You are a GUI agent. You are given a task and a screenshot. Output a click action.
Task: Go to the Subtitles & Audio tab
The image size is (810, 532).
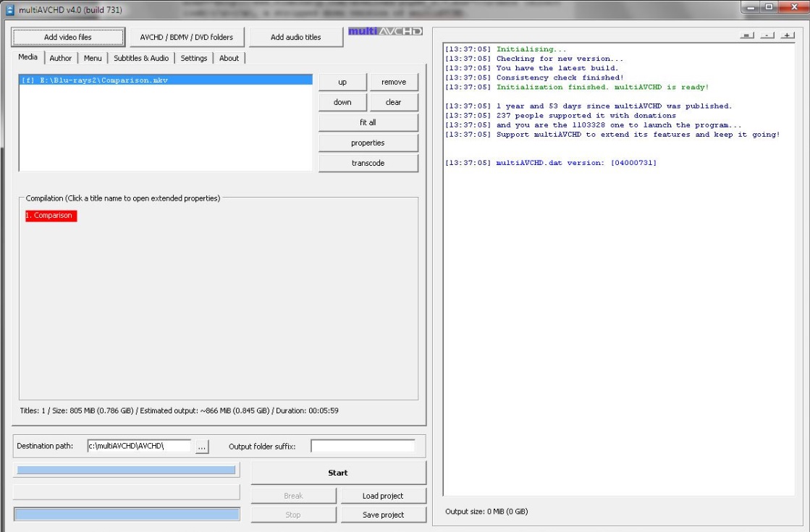(141, 58)
